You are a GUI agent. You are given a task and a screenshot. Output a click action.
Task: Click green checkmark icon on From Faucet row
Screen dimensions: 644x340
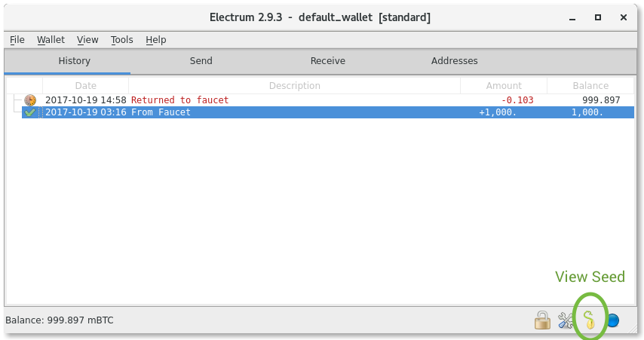30,112
